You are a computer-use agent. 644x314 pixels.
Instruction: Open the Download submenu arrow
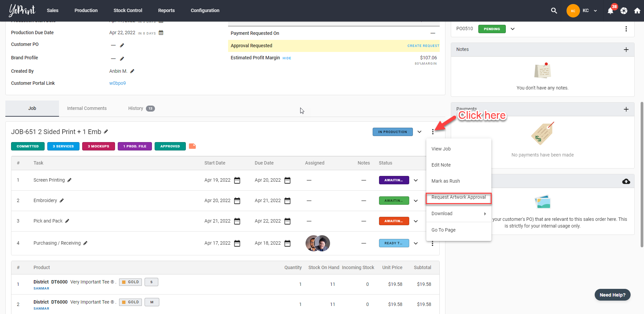tap(485, 213)
